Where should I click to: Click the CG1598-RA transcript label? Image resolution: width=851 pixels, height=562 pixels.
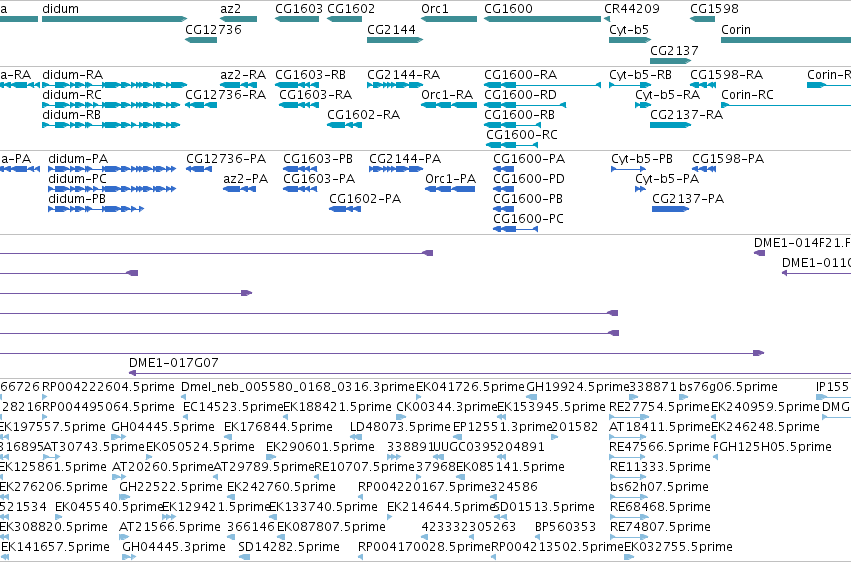click(x=727, y=75)
